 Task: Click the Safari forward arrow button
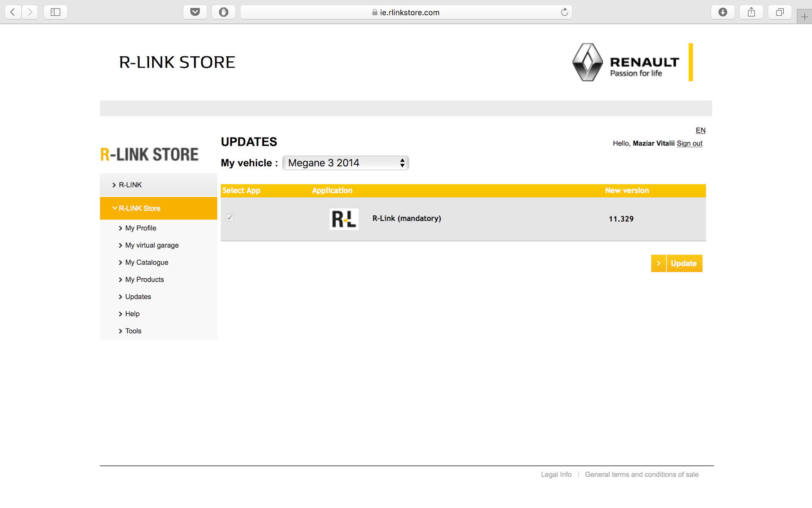30,12
